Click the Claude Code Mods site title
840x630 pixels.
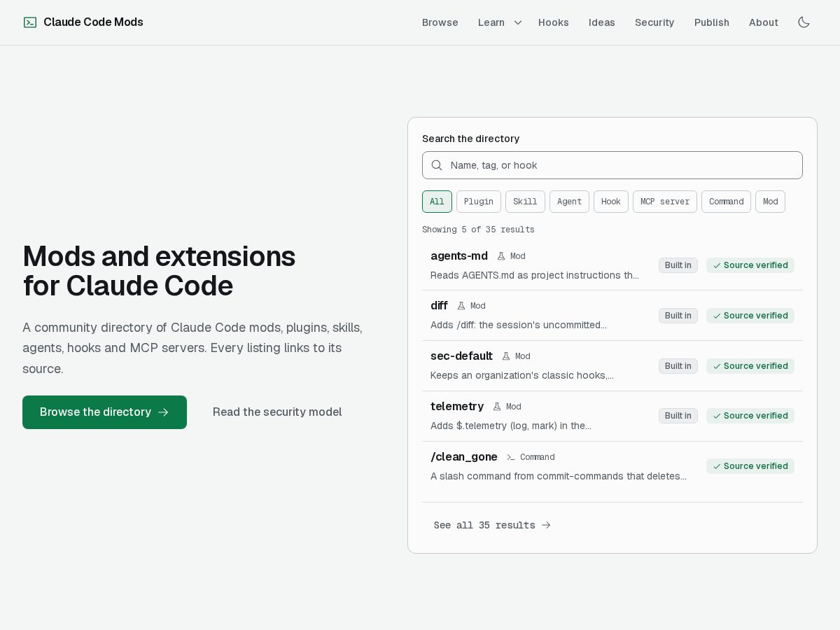tap(93, 22)
